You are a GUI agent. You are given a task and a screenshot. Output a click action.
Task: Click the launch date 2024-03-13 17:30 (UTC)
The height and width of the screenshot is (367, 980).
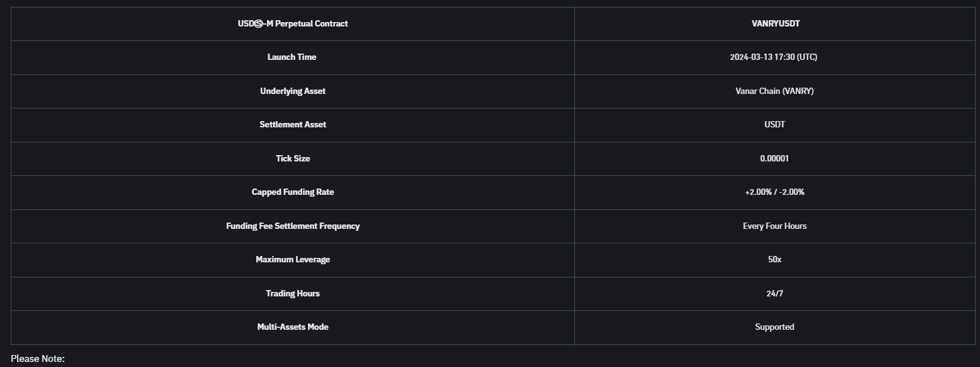pos(774,57)
